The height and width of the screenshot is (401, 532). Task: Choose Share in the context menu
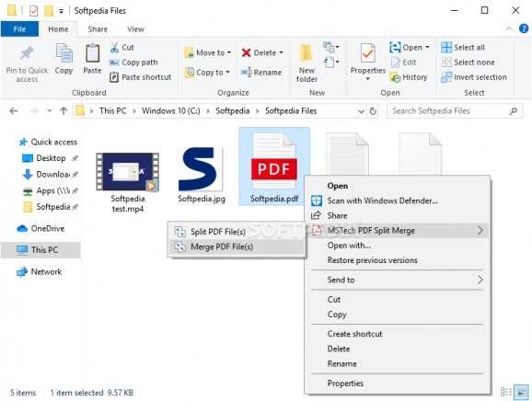[398, 215]
